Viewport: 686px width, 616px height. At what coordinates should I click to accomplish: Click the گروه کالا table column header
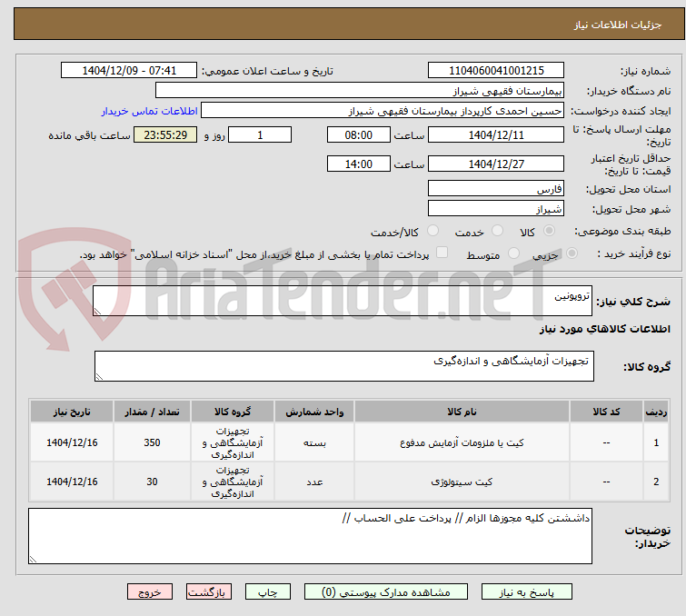[x=233, y=412]
